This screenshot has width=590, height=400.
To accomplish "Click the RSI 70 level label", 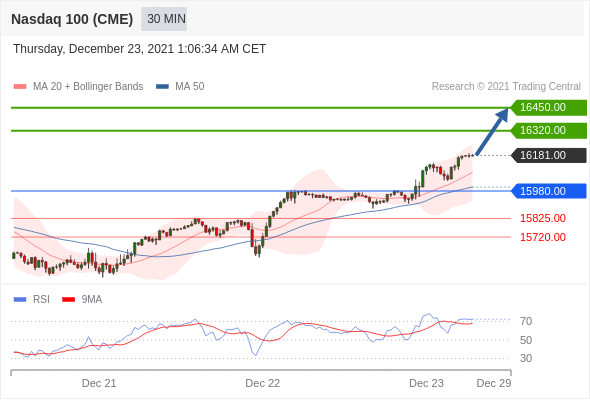I will click(526, 321).
